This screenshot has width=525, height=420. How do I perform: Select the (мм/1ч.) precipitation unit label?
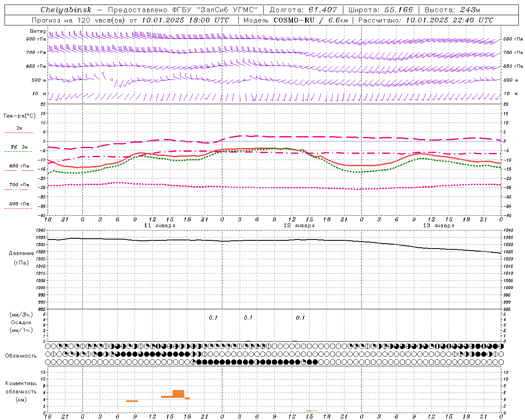(21, 330)
